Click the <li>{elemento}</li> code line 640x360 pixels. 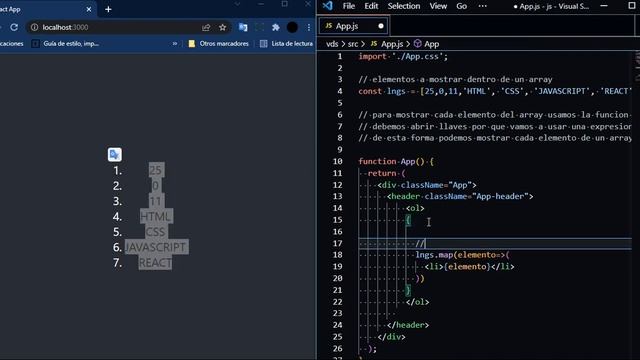tap(469, 267)
